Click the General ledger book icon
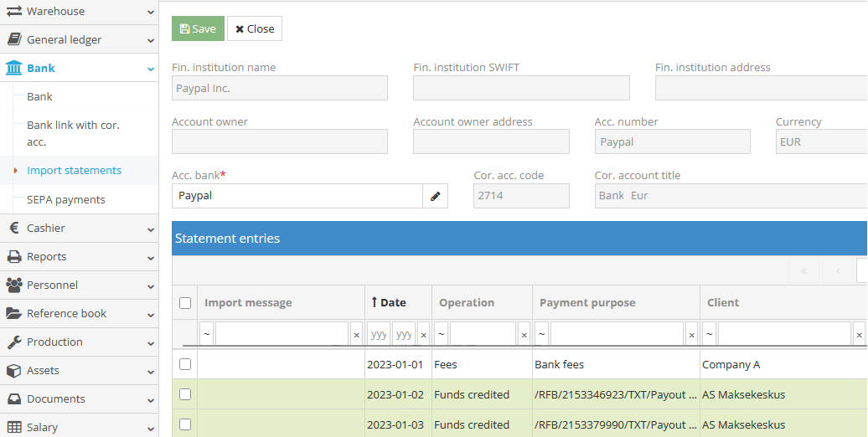Viewport: 868px width, 437px height. click(x=13, y=39)
